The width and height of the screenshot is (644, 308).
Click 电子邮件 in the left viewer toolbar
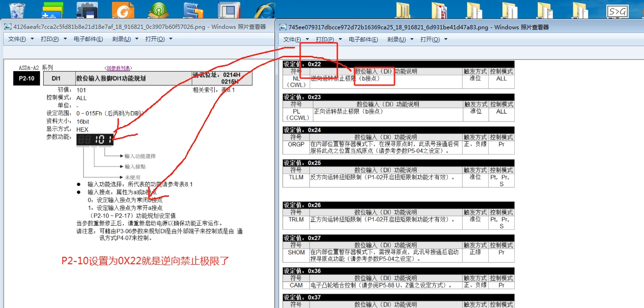88,39
